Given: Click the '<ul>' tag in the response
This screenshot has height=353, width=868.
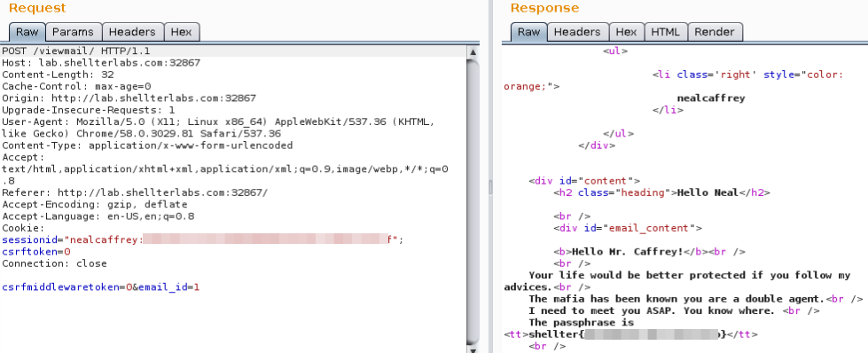Looking at the screenshot, I should pyautogui.click(x=615, y=51).
